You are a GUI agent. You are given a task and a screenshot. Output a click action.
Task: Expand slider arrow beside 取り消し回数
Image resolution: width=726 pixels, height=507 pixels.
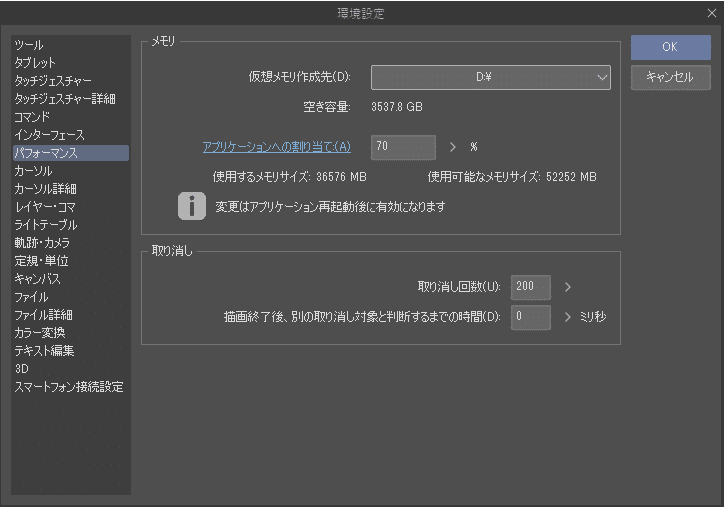pyautogui.click(x=568, y=287)
